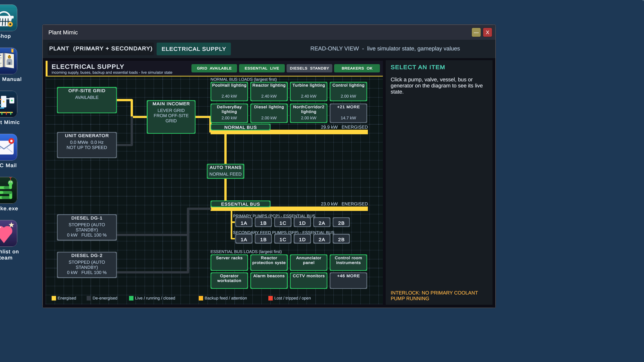This screenshot has width=644, height=362.
Task: Select primary pump PCP 1B
Action: [x=263, y=223]
